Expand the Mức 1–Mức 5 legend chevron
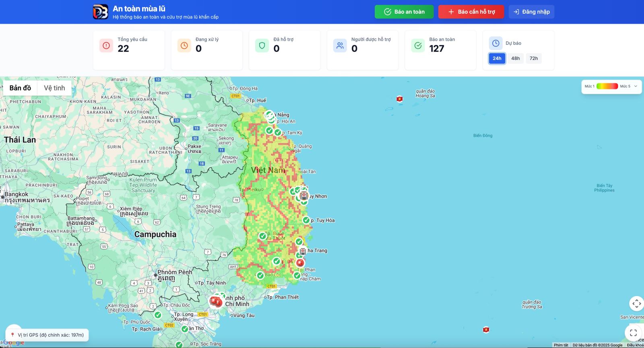This screenshot has width=644, height=348. coord(636,86)
